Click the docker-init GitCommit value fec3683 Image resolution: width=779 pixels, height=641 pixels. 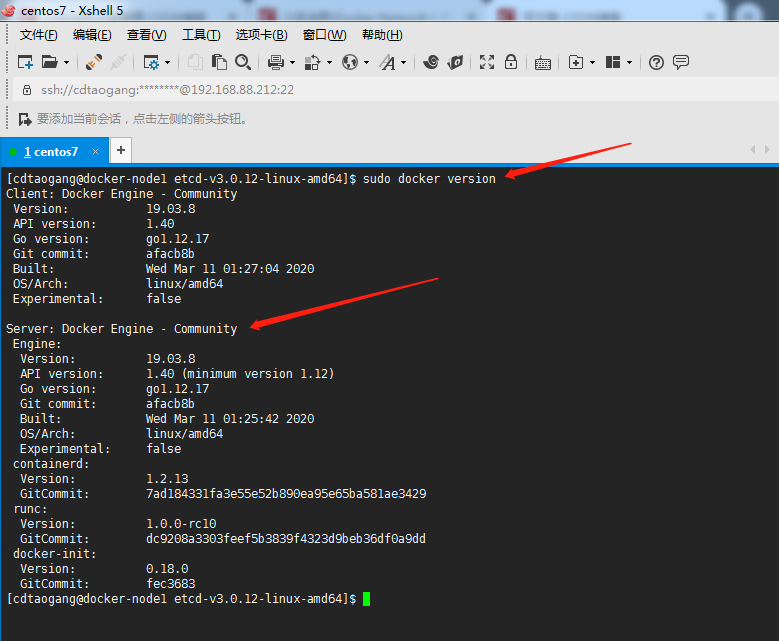171,584
